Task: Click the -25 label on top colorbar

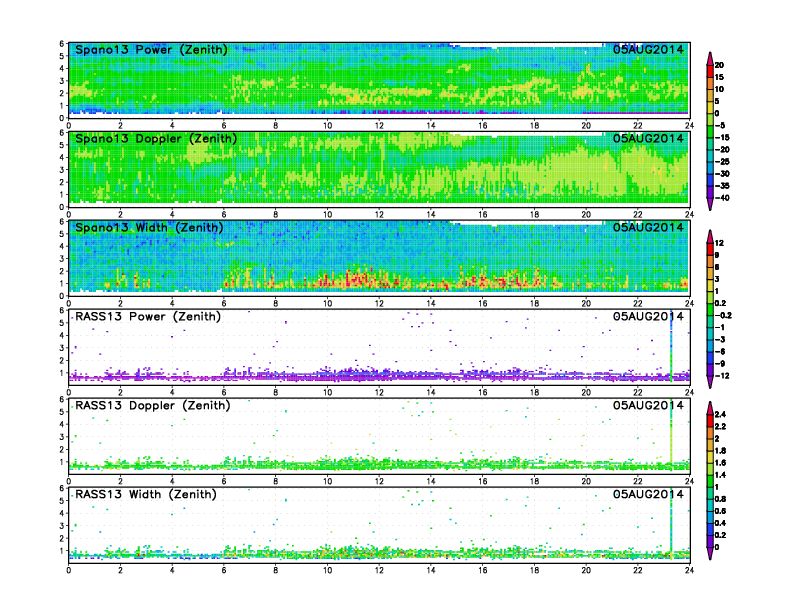Action: [722, 162]
